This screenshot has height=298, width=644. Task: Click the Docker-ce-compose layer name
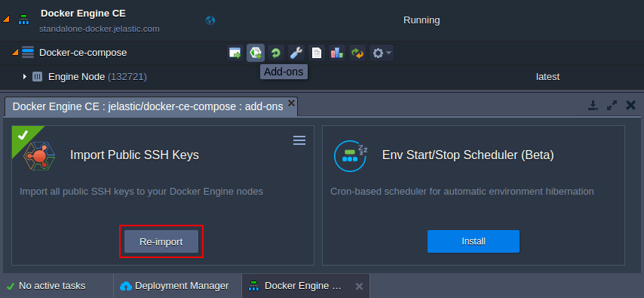pyautogui.click(x=83, y=53)
